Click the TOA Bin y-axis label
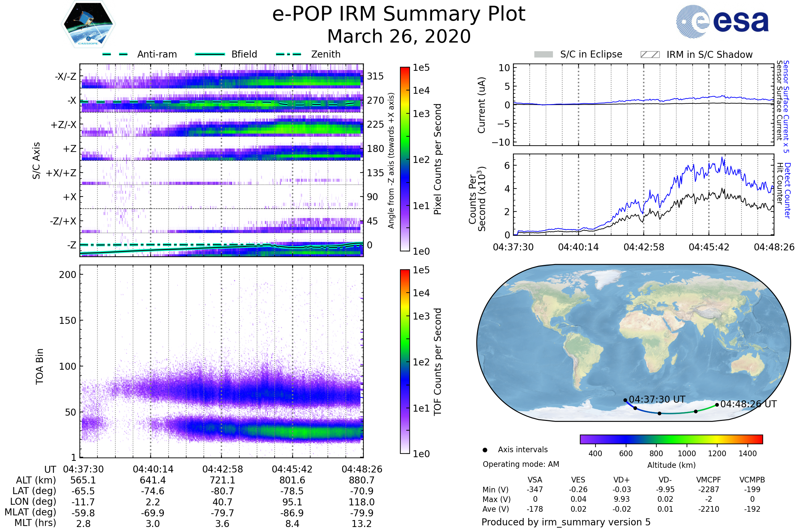The height and width of the screenshot is (532, 798). pos(40,366)
